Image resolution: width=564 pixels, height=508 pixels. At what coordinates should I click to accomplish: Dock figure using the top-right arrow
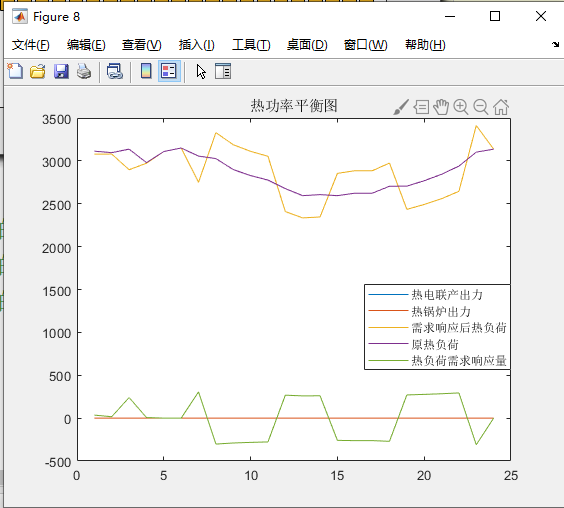[x=555, y=44]
